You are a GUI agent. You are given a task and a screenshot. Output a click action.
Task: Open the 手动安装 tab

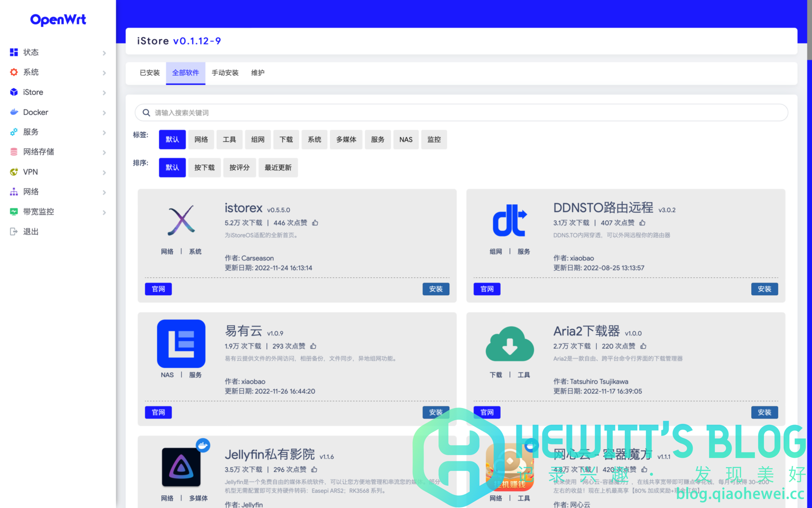225,73
